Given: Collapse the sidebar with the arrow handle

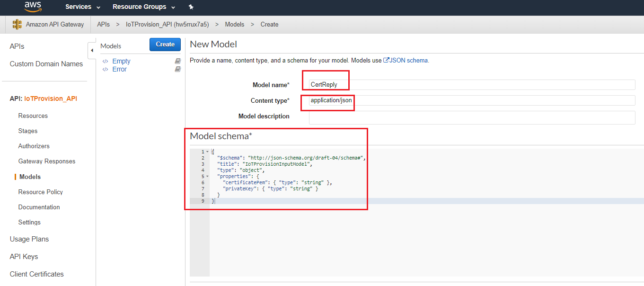Looking at the screenshot, I should 92,50.
